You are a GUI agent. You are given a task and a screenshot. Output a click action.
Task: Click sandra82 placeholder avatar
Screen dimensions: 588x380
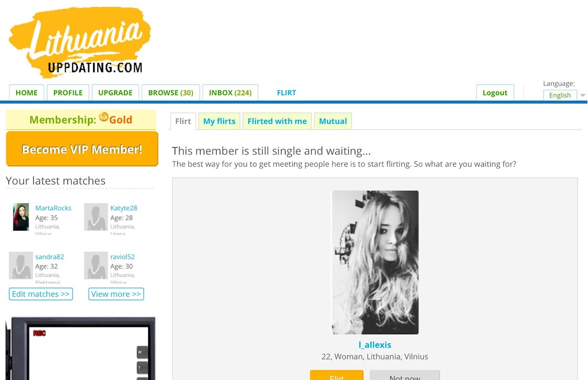point(21,266)
